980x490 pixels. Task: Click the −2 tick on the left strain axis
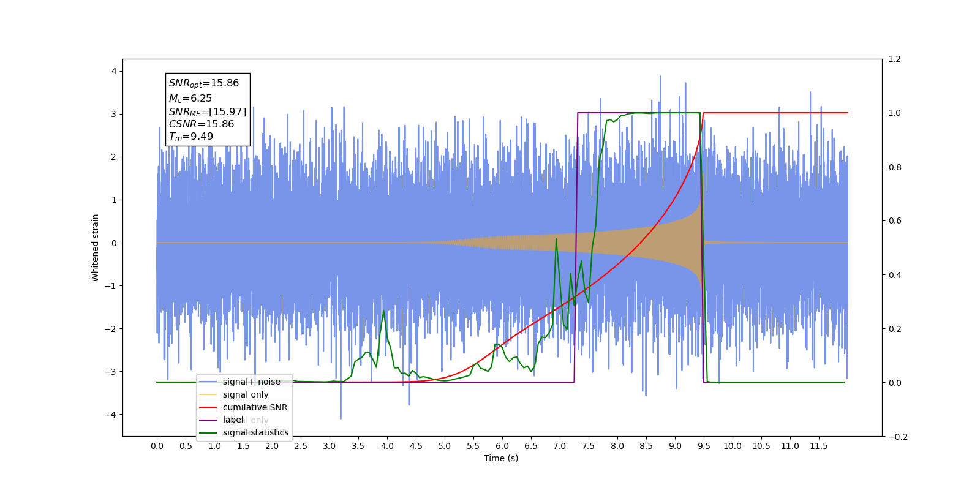[x=110, y=329]
